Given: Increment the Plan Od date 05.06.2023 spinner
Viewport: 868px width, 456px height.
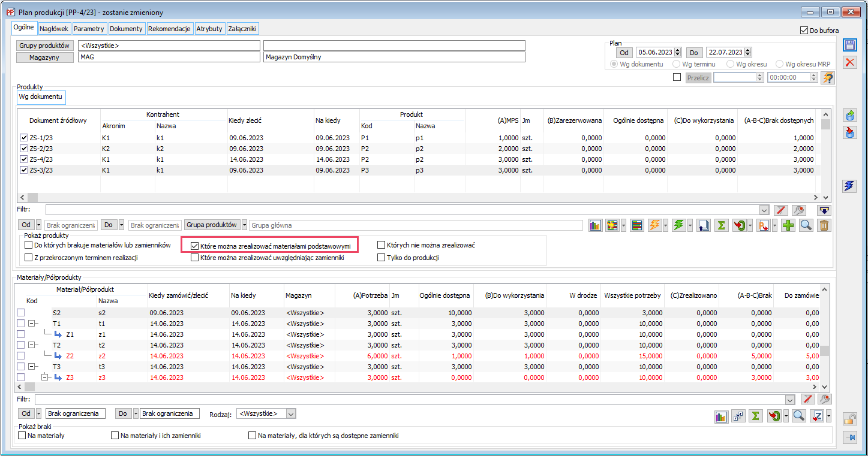Looking at the screenshot, I should pyautogui.click(x=678, y=50).
